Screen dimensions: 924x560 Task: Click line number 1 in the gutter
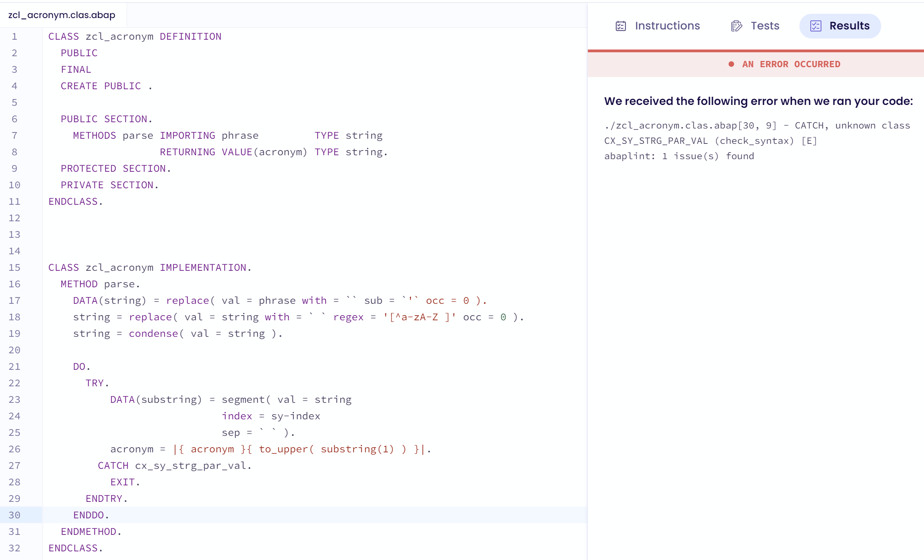[15, 36]
